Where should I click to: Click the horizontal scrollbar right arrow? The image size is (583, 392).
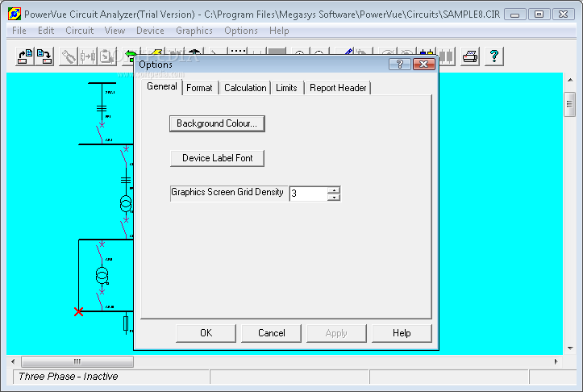click(556, 361)
